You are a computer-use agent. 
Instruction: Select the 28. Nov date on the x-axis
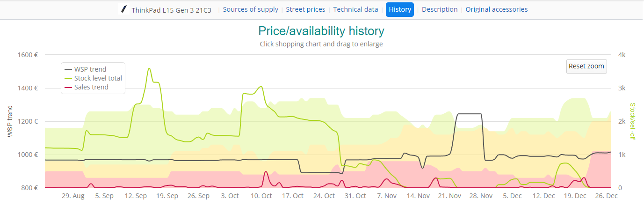(480, 196)
